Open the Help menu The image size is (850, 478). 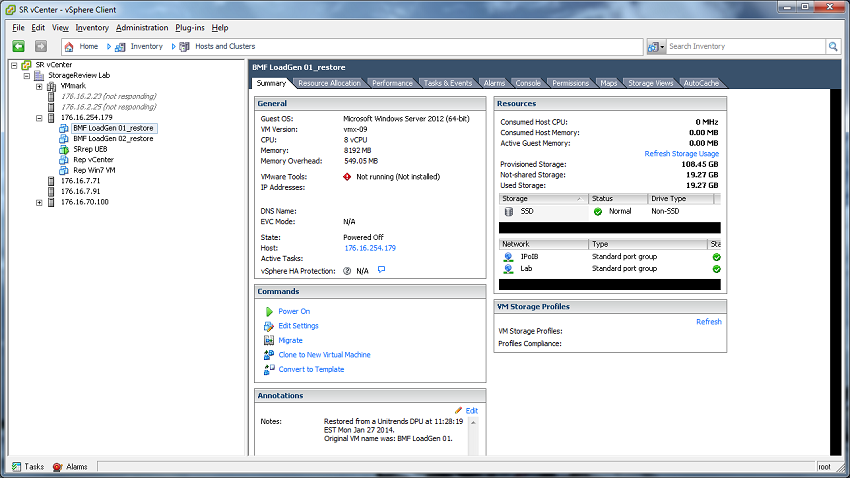coord(220,28)
